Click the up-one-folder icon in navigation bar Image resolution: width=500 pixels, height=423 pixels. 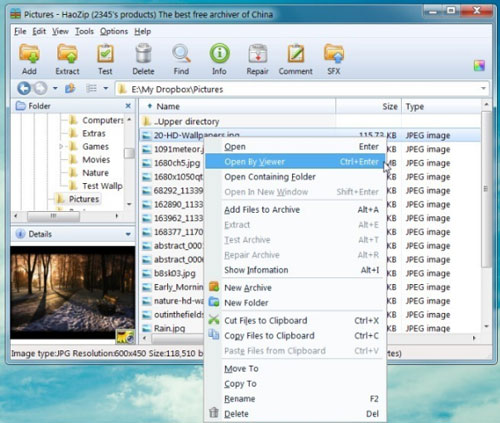coord(70,88)
